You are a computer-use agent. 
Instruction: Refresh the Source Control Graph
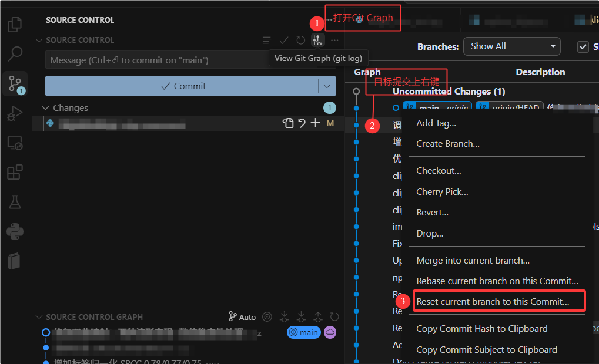pos(334,316)
